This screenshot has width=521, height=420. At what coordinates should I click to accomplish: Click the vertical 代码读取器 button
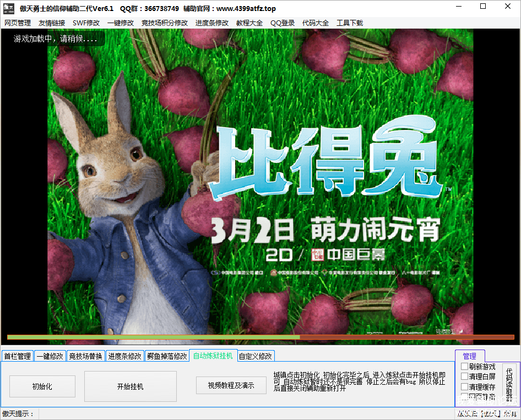pos(509,384)
